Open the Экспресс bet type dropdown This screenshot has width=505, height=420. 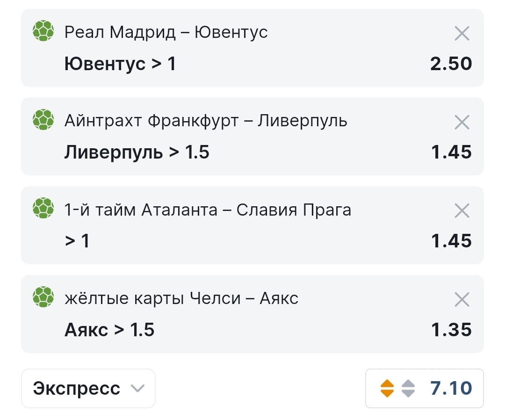(x=88, y=388)
